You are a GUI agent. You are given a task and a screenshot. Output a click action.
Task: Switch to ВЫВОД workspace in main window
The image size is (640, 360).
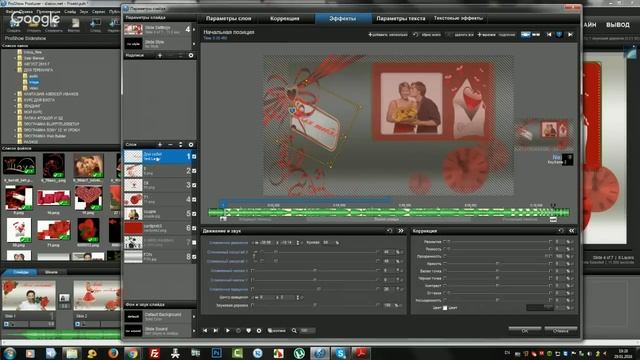coord(618,25)
